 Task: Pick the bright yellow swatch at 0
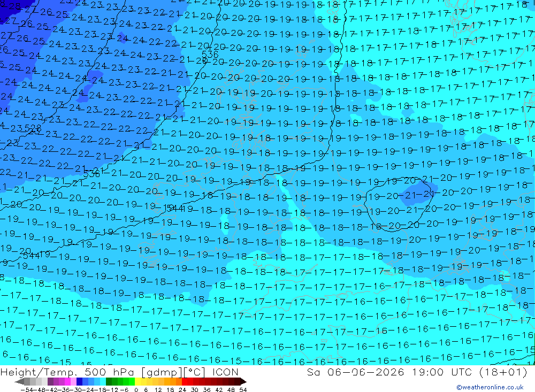coord(137,381)
